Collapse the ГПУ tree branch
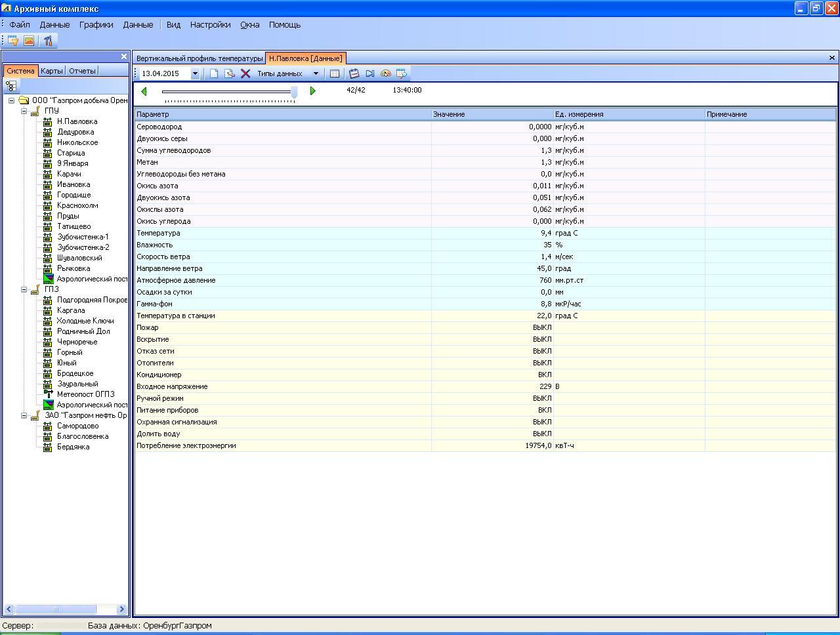The height and width of the screenshot is (635, 840). click(x=24, y=111)
